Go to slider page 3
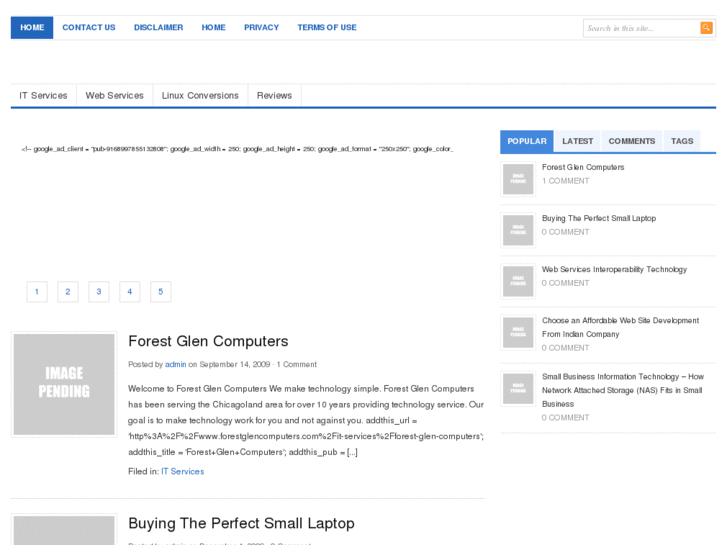This screenshot has height=545, width=727. 99,292
